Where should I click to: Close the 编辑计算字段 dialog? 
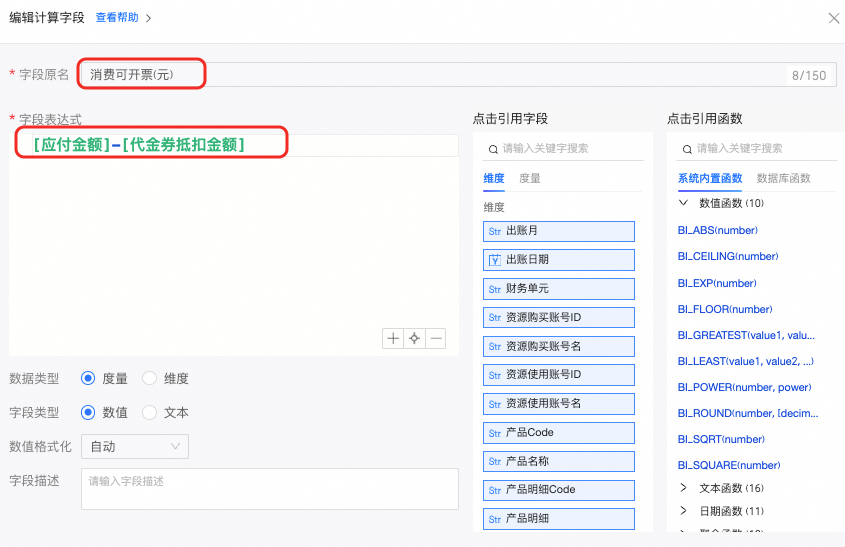pos(834,18)
